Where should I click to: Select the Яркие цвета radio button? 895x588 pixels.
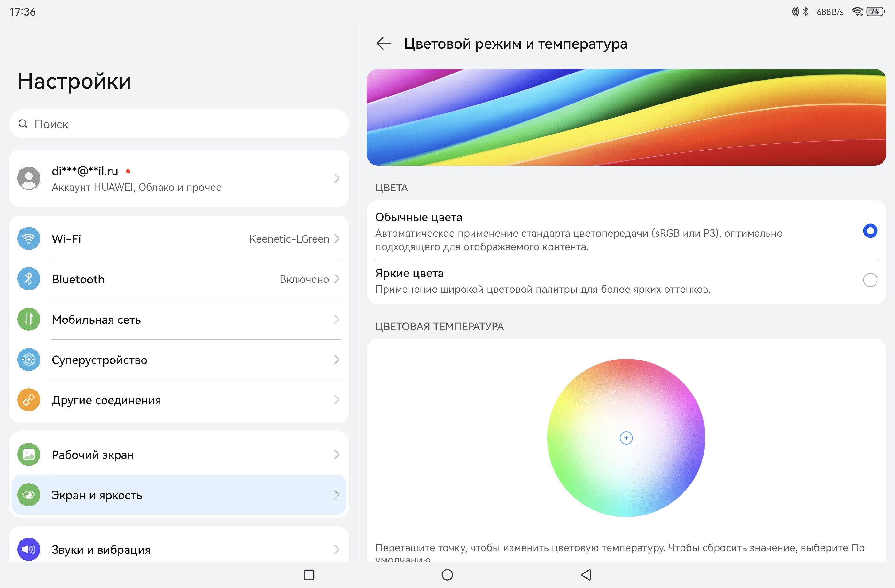pyautogui.click(x=870, y=280)
